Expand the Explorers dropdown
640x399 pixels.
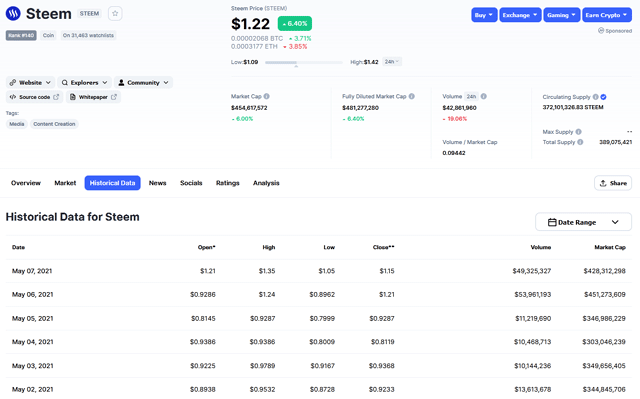[84, 82]
